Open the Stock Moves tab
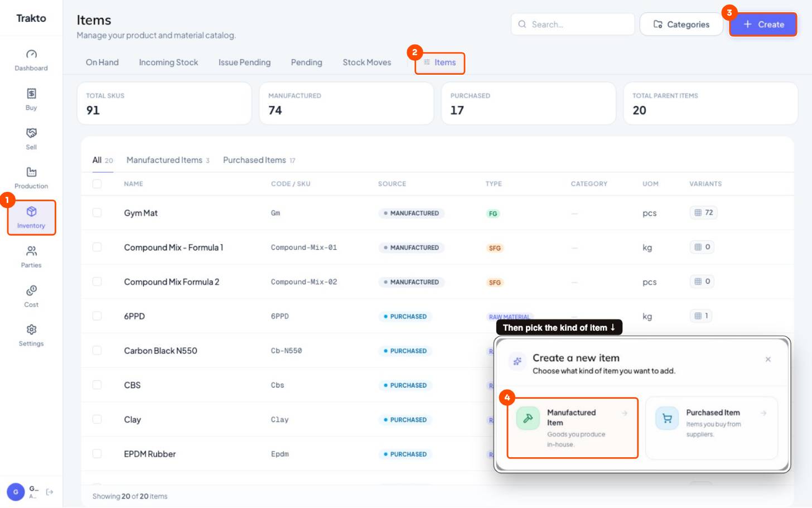 367,62
